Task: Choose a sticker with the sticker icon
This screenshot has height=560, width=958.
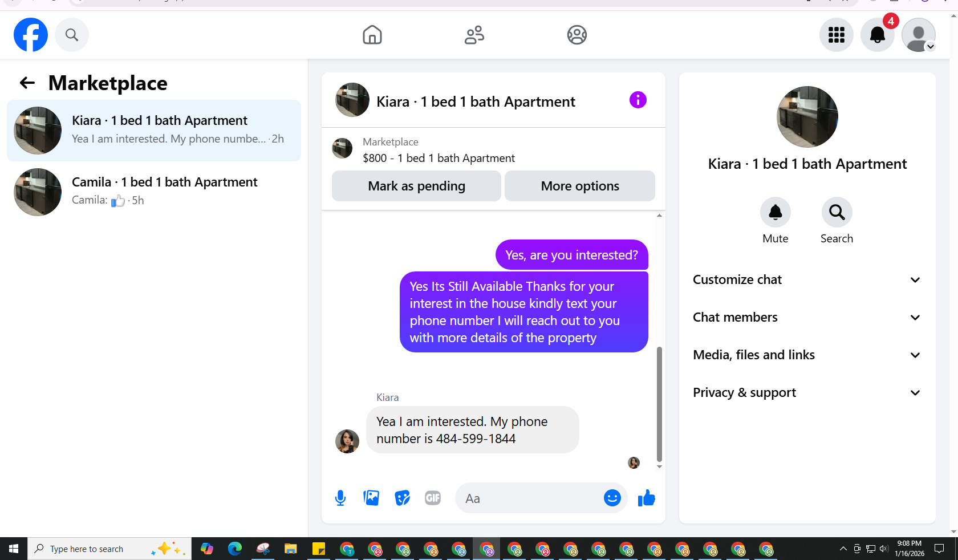Action: pos(402,498)
